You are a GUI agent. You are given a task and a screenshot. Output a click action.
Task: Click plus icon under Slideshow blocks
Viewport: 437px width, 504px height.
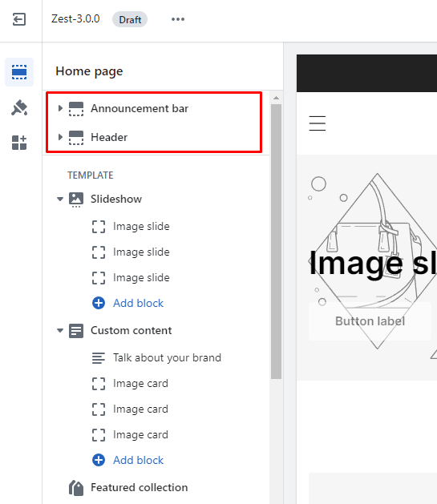[x=99, y=303]
